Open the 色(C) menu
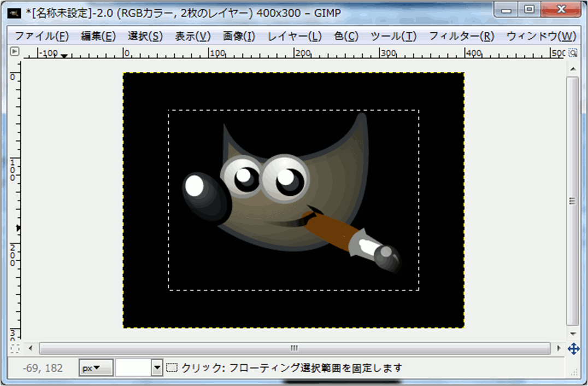 pyautogui.click(x=346, y=37)
